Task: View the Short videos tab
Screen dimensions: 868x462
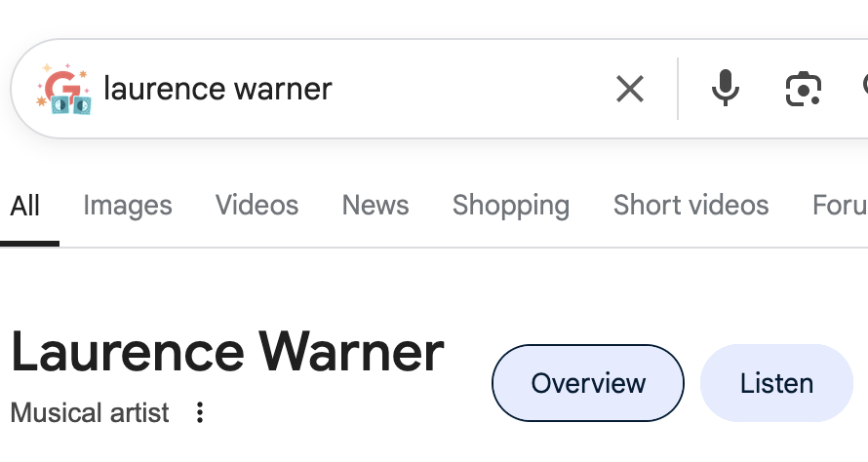Action: 690,206
